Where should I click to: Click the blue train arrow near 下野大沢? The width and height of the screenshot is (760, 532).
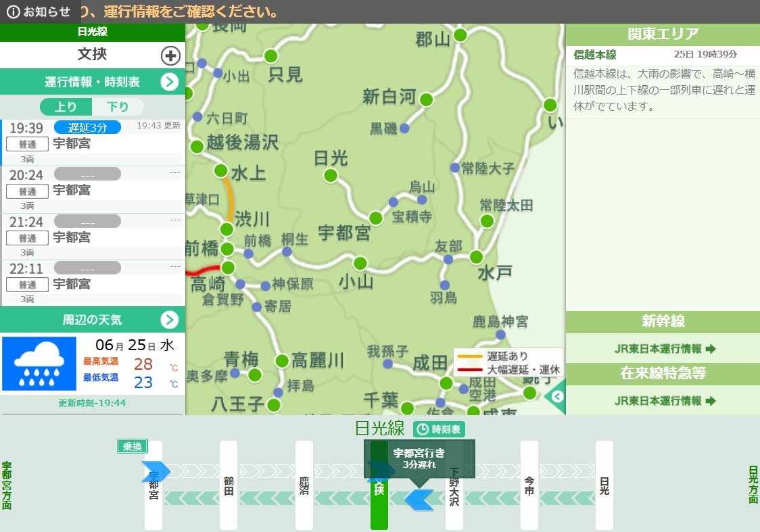coord(419,500)
